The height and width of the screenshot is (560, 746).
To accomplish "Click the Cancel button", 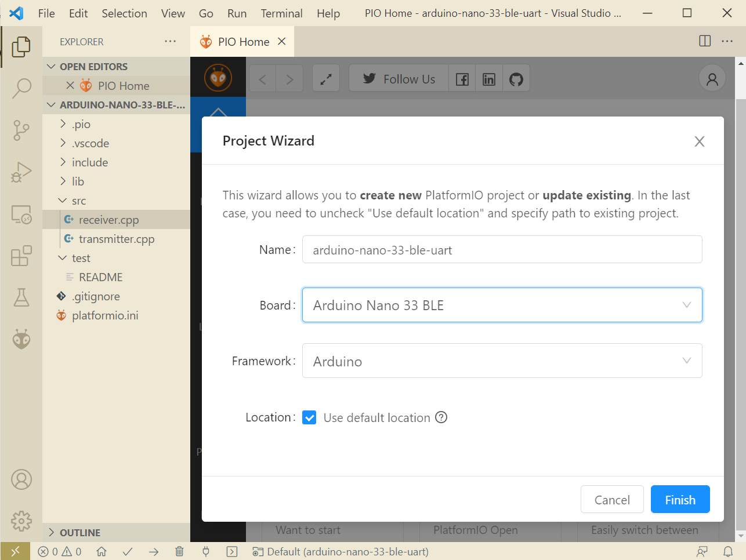I will point(612,499).
